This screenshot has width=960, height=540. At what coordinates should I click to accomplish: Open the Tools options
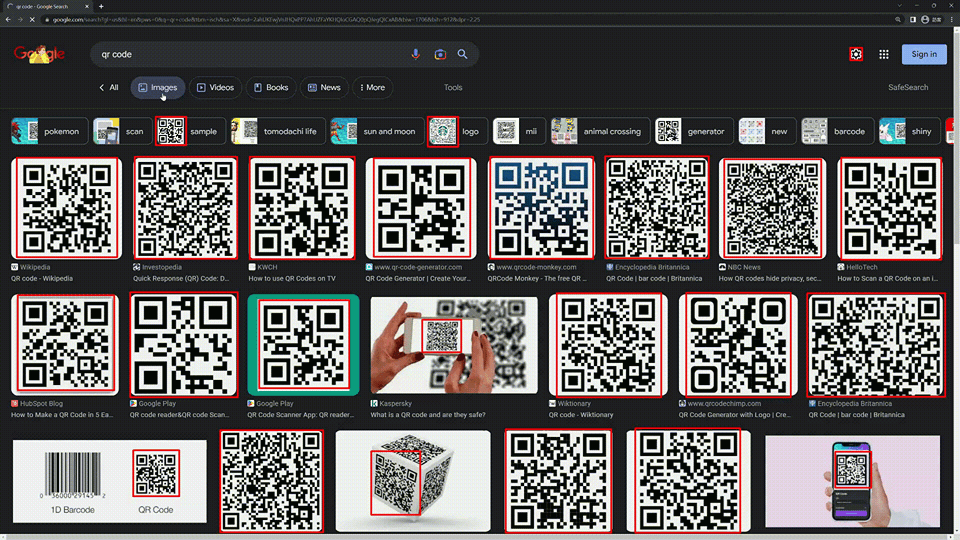453,88
